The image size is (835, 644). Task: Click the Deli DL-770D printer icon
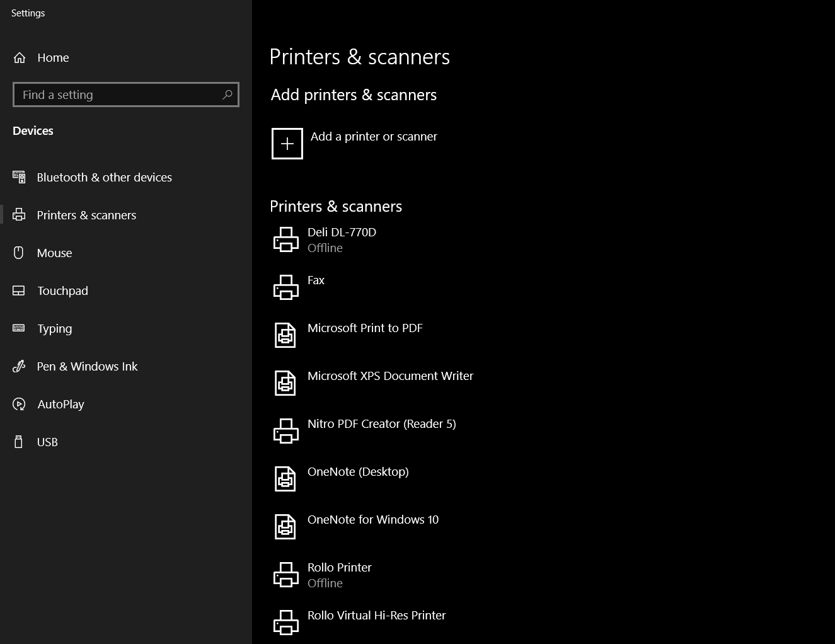pos(285,240)
